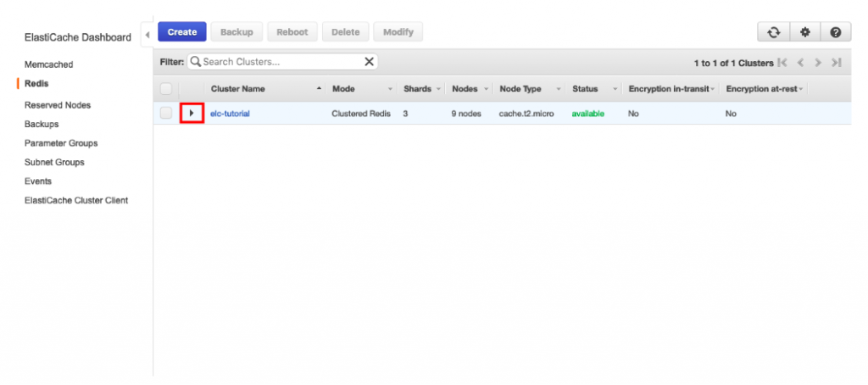Open Backups in the sidebar
The height and width of the screenshot is (385, 868).
42,124
